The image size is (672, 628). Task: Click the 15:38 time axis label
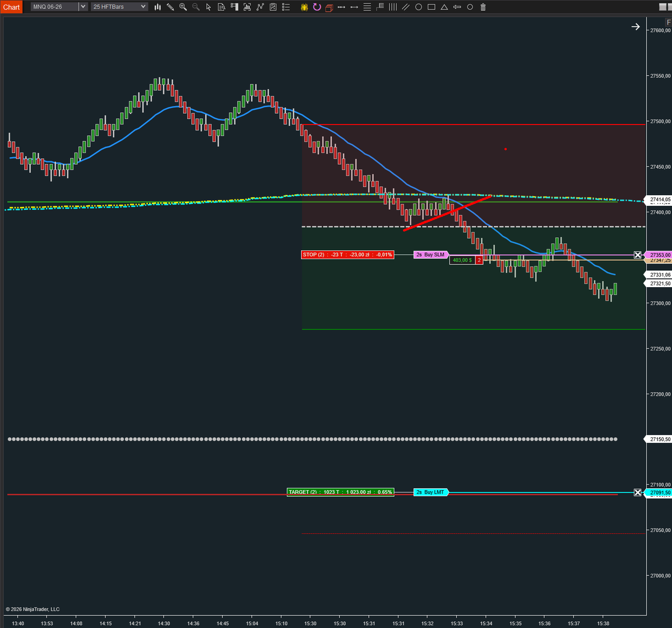pos(603,624)
